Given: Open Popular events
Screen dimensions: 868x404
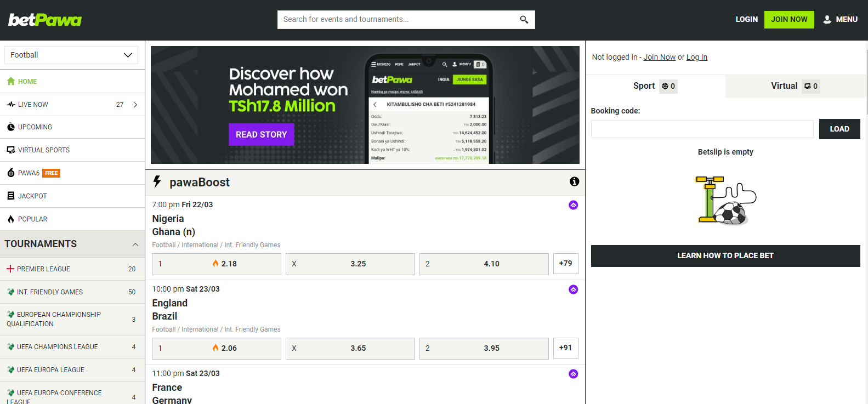Looking at the screenshot, I should click(x=72, y=219).
